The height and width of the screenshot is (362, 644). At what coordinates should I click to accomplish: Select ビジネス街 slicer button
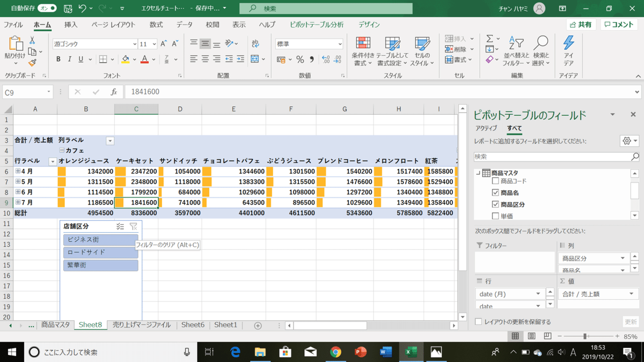point(100,240)
